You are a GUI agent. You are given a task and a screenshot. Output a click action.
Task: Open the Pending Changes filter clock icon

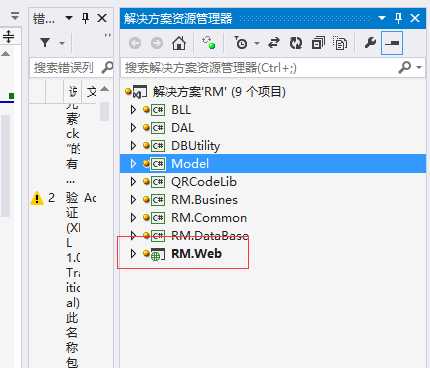coord(241,43)
